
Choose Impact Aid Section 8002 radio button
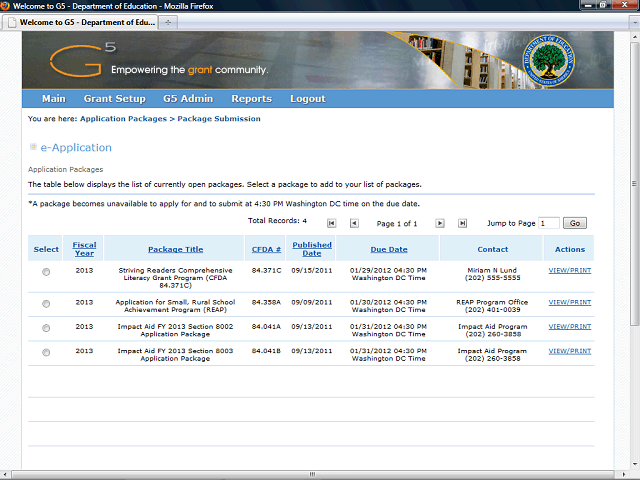click(x=46, y=328)
